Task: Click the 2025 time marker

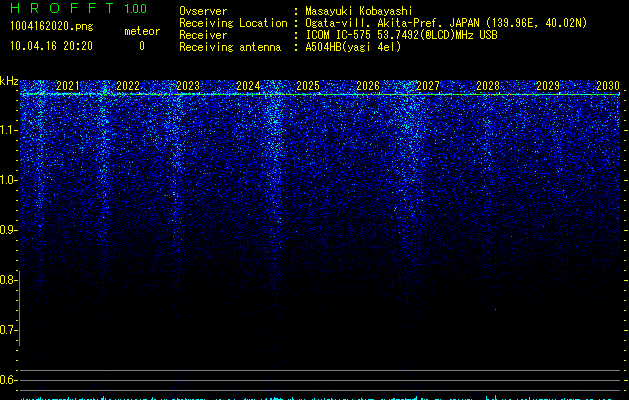Action: [308, 86]
